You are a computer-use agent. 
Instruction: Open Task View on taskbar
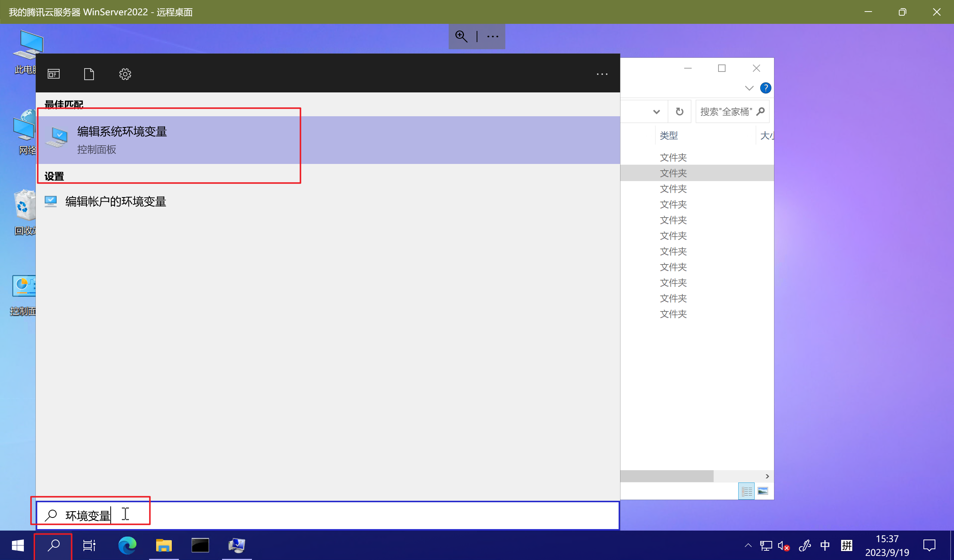tap(89, 545)
